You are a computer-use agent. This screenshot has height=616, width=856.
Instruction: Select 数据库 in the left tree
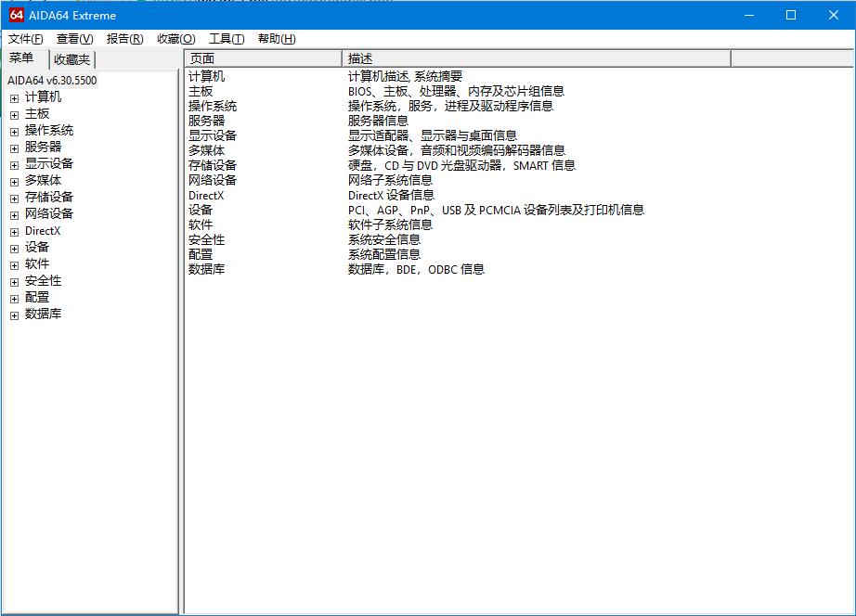[x=43, y=314]
